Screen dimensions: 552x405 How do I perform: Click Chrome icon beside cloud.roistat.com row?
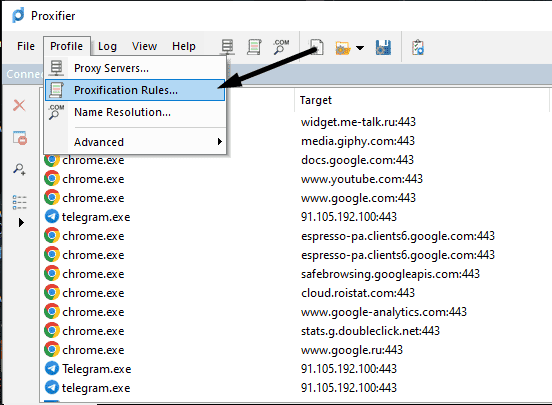(52, 293)
